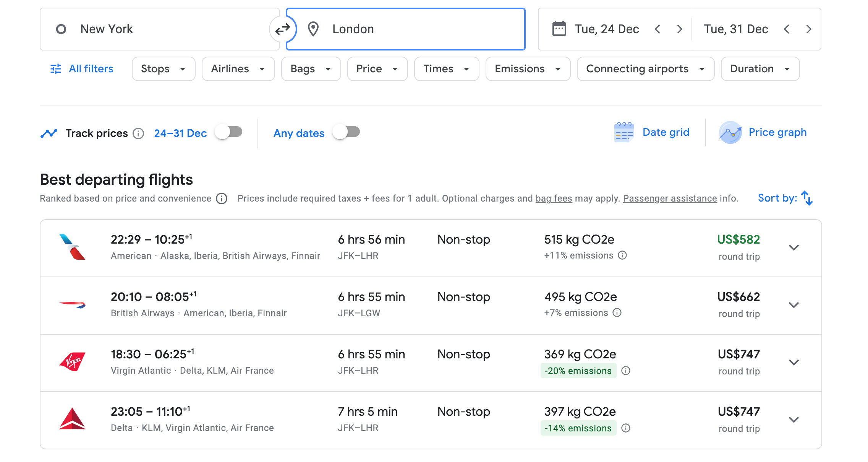Click the Sort by button
The height and width of the screenshot is (462, 868).
pyautogui.click(x=785, y=198)
